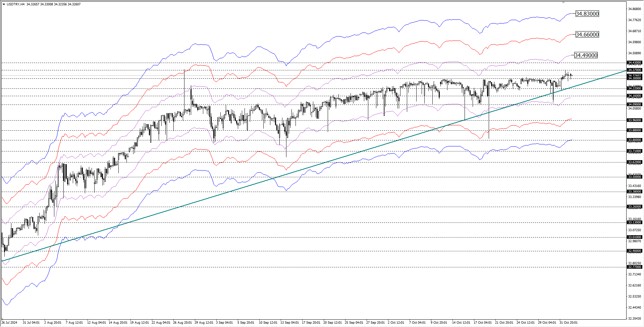Click the 13 Sep 04:01 time label
The height and width of the screenshot is (327, 644).
(x=290, y=323)
